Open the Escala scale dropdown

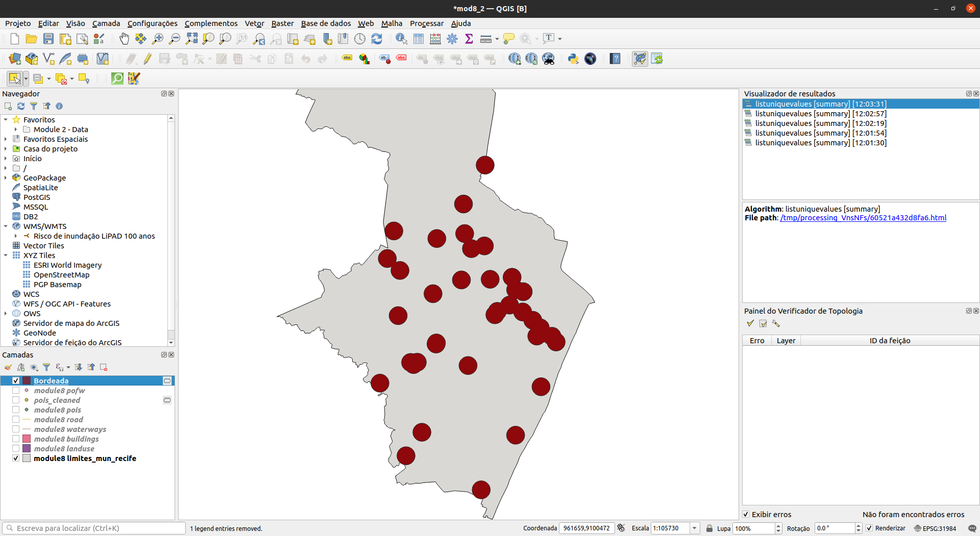click(695, 528)
